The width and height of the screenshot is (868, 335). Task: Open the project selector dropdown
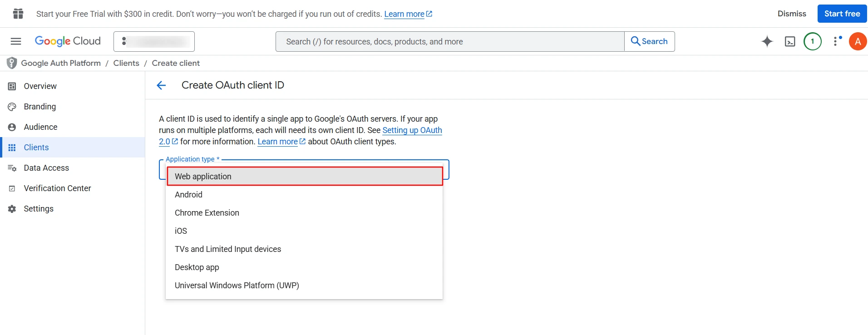154,41
